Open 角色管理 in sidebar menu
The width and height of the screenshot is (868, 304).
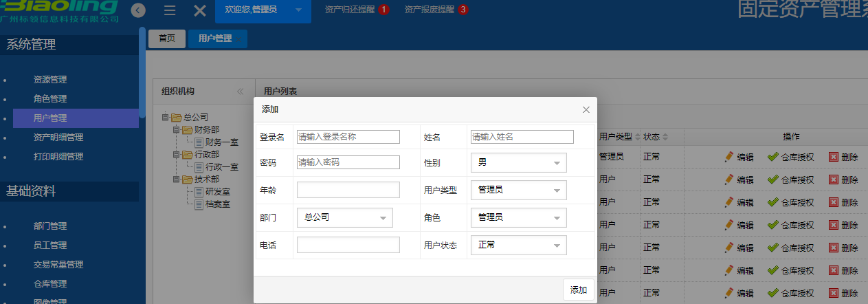[50, 99]
